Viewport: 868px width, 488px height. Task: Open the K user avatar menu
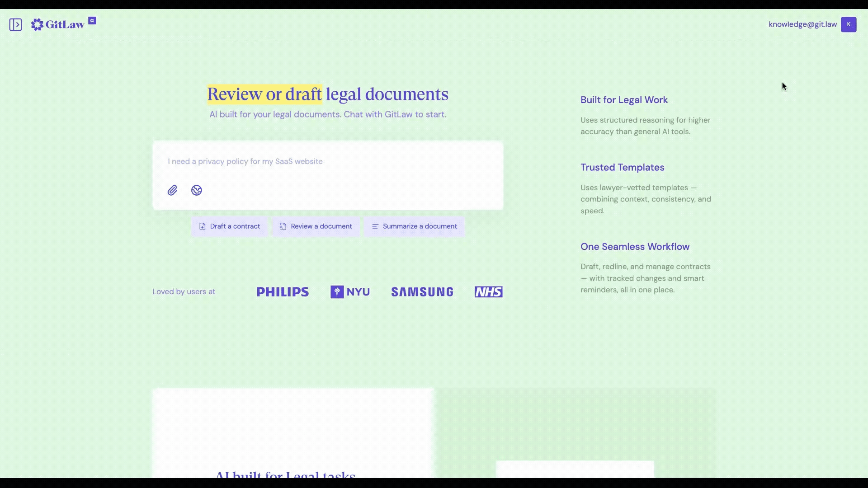tap(849, 24)
